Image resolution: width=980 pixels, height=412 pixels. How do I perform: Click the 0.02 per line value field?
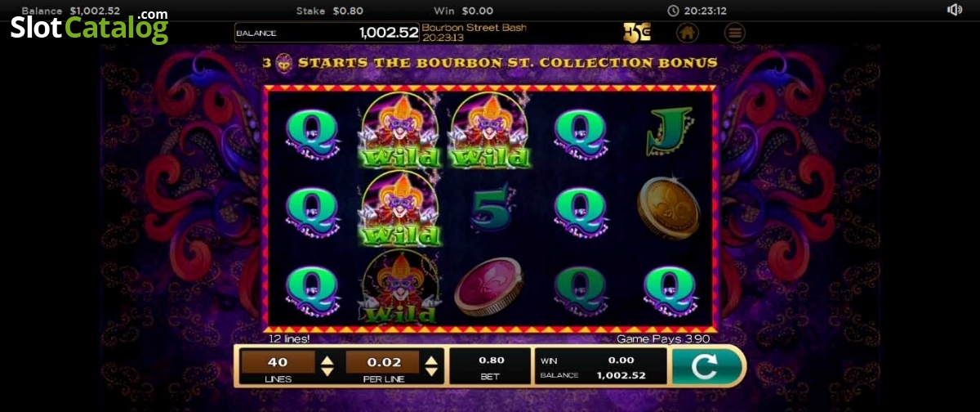tap(382, 362)
